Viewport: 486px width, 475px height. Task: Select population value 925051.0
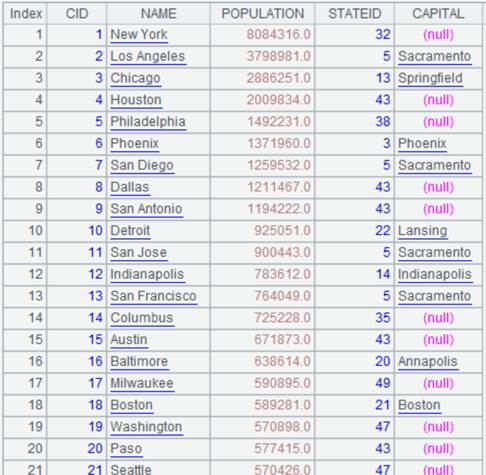tap(283, 231)
